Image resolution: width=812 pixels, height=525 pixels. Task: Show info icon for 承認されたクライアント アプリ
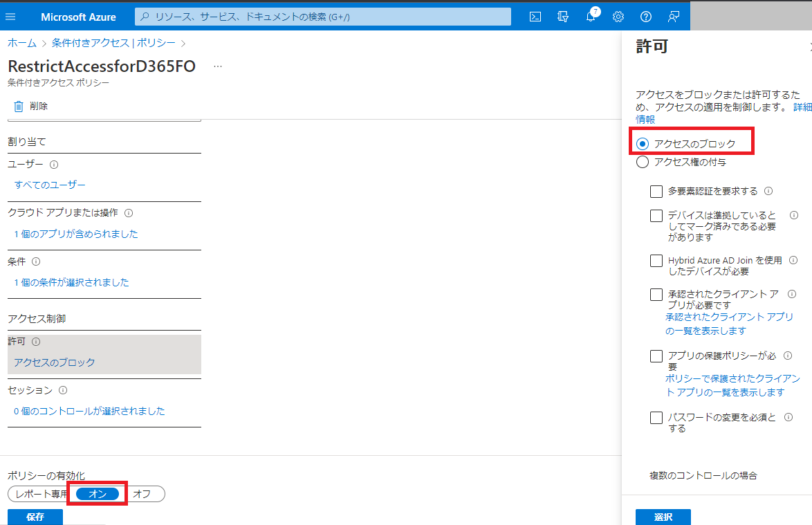[x=792, y=294]
